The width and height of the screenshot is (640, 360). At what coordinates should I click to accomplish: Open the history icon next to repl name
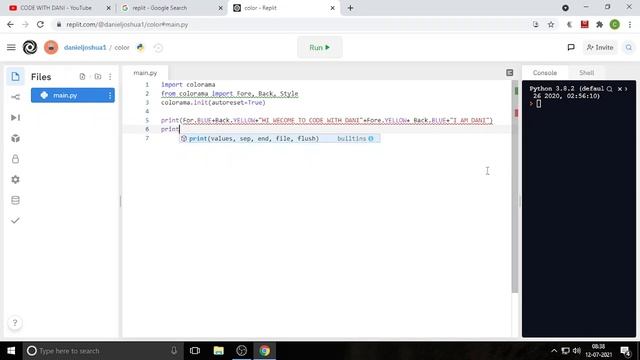[x=158, y=48]
